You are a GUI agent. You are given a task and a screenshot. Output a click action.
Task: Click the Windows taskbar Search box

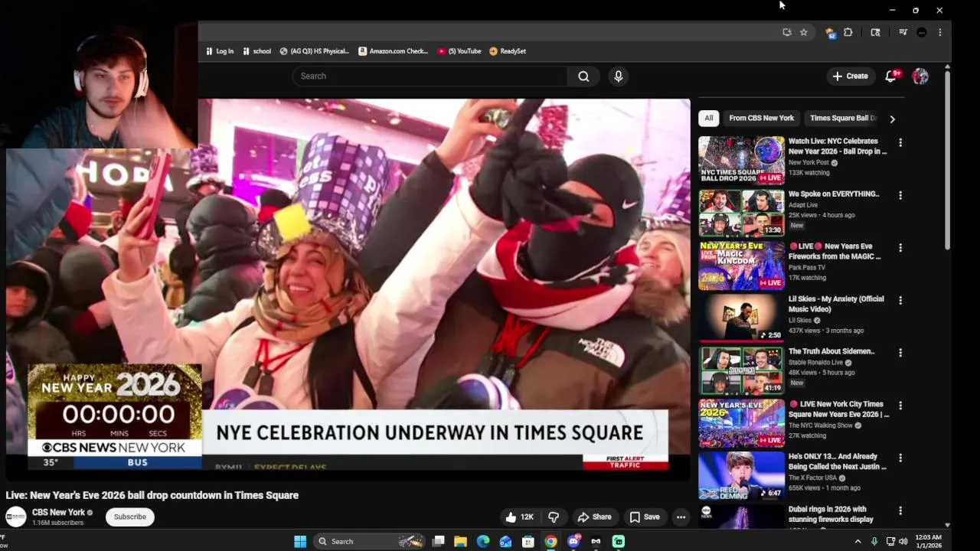pyautogui.click(x=369, y=542)
